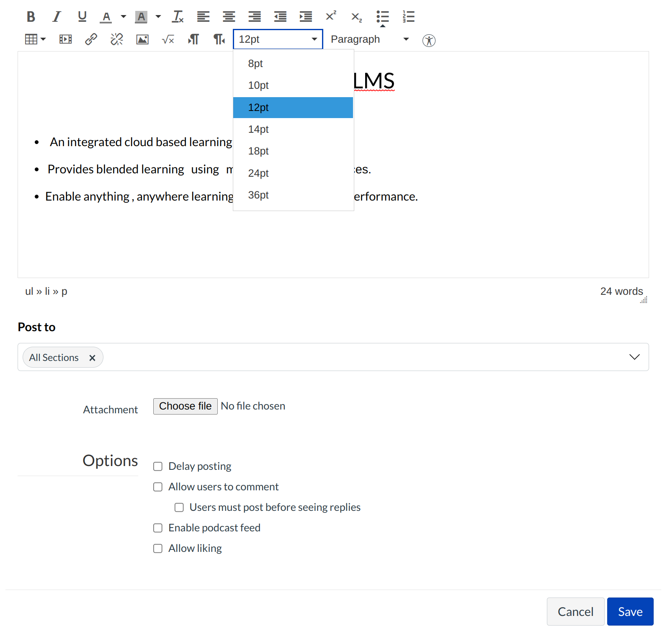This screenshot has height=644, width=670.
Task: Run the accessibility checker
Action: (429, 40)
